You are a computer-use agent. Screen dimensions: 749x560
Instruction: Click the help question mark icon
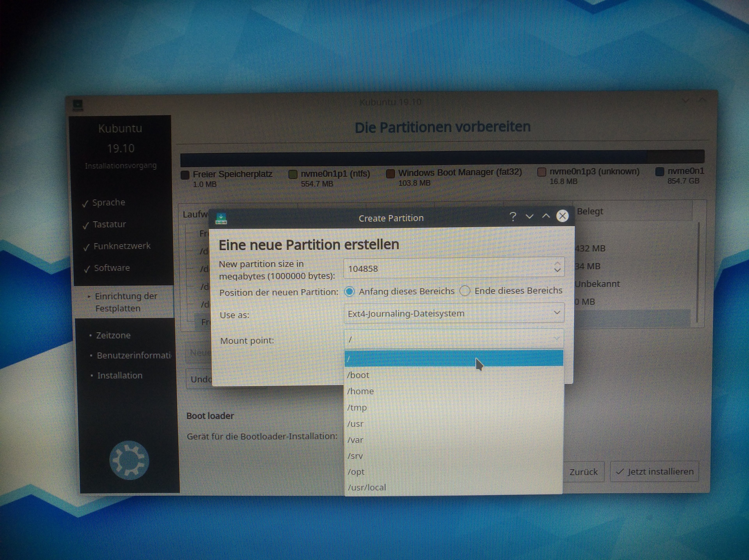(x=513, y=217)
